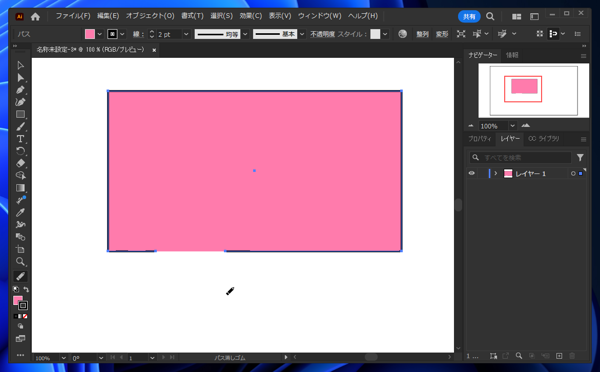Viewport: 600px width, 372px height.
Task: Open stroke weight 2 pt dropdown
Action: coord(186,34)
